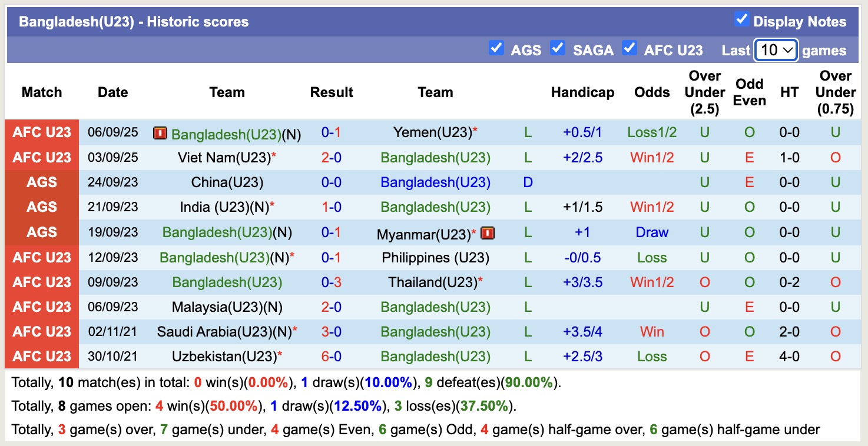Disable the SAGA filter checkbox
Image resolution: width=868 pixels, height=446 pixels.
click(x=558, y=48)
